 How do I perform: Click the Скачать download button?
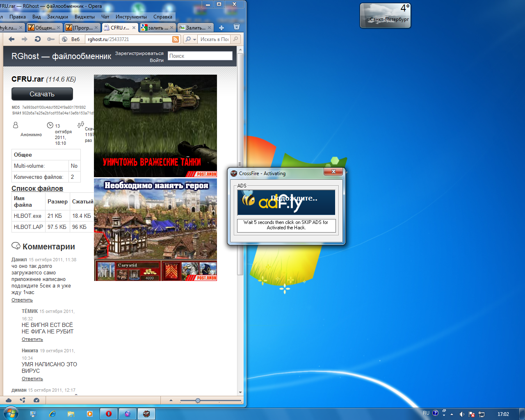tap(42, 94)
